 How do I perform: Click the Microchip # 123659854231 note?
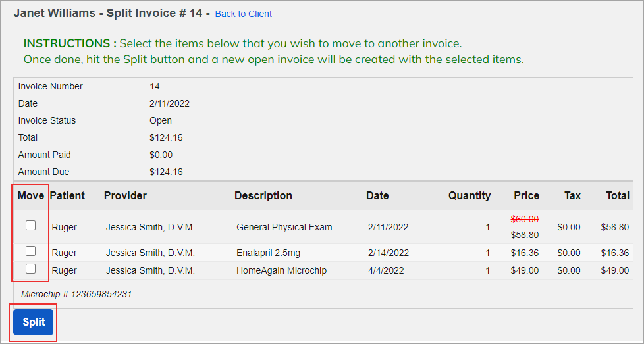click(x=76, y=294)
